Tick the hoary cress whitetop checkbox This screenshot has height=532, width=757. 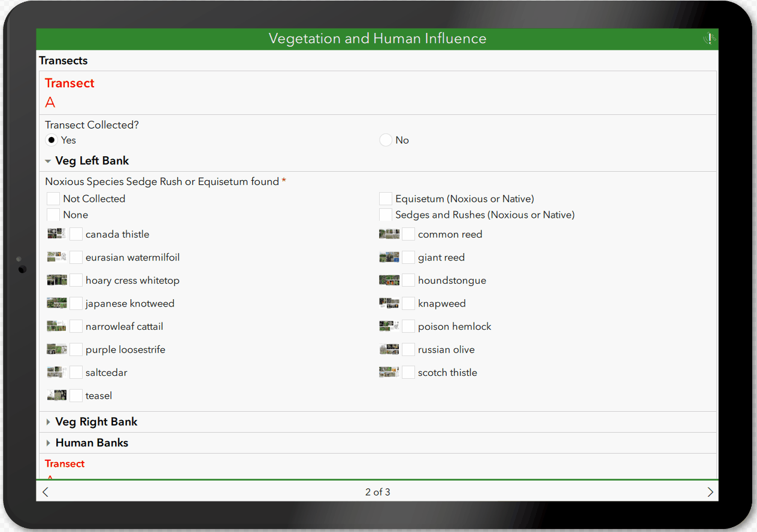click(76, 280)
